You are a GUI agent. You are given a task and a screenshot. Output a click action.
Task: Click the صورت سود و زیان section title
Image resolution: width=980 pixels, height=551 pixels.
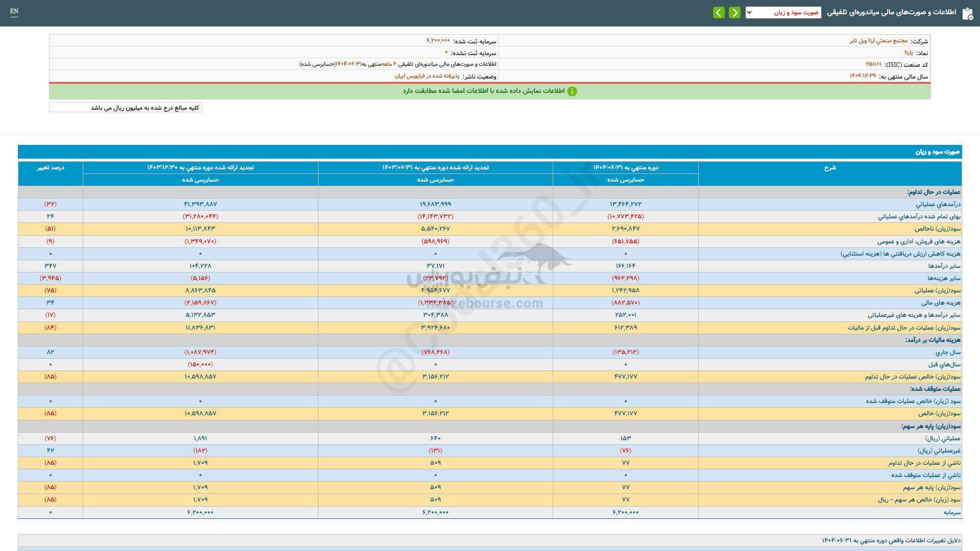(x=938, y=152)
